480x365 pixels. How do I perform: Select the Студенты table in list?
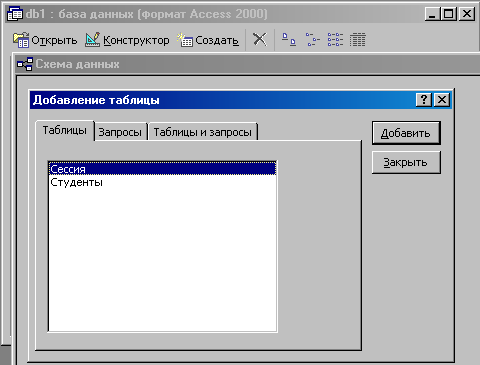162,182
